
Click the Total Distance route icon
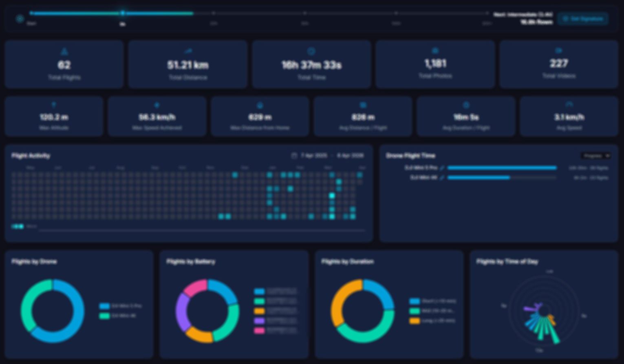(x=187, y=51)
